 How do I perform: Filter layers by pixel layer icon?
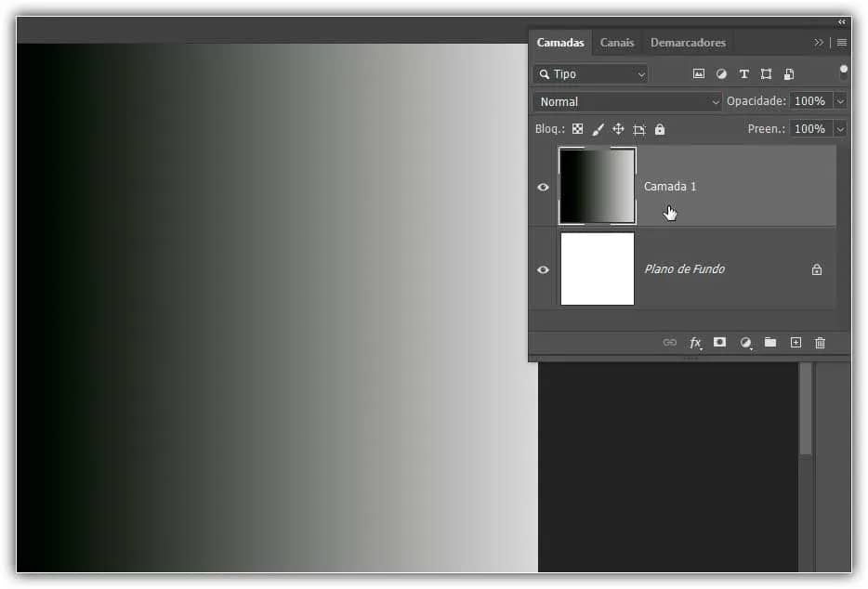tap(699, 73)
